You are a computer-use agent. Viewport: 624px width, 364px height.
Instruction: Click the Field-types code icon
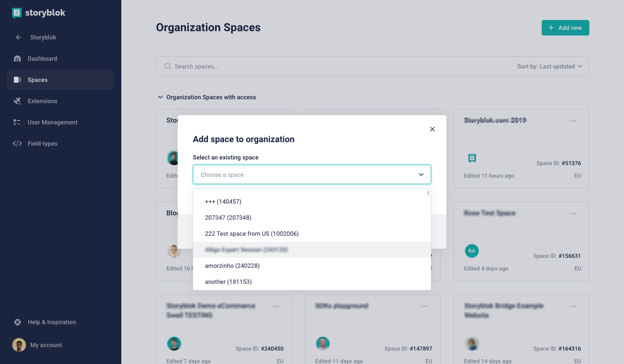tap(17, 143)
